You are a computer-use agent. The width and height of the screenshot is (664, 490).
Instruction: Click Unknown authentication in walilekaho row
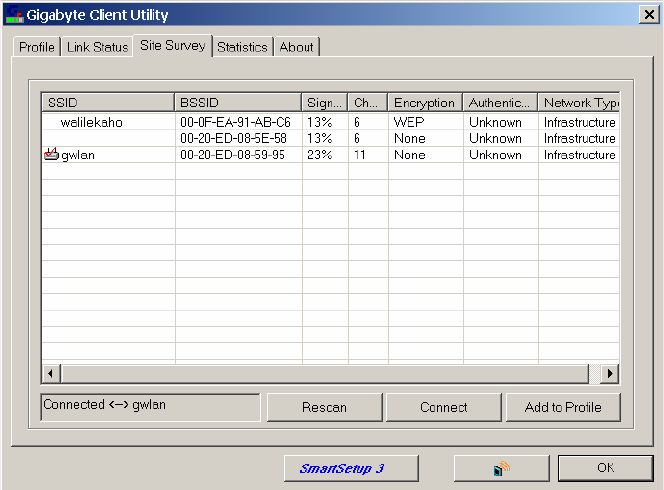(495, 122)
